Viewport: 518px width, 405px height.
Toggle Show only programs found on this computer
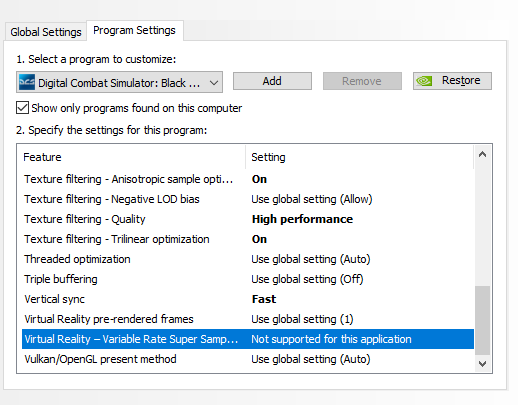22,108
